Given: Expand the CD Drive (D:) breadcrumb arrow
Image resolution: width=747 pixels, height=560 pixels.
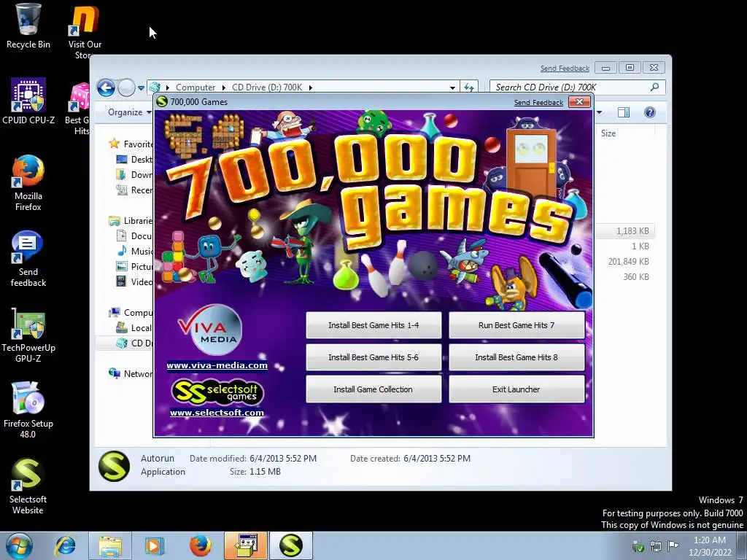Looking at the screenshot, I should pos(311,87).
